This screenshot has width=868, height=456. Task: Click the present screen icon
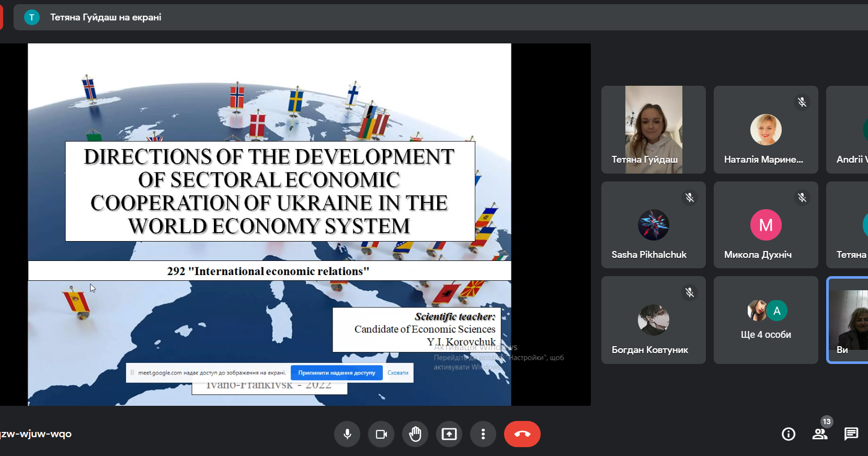coord(449,434)
